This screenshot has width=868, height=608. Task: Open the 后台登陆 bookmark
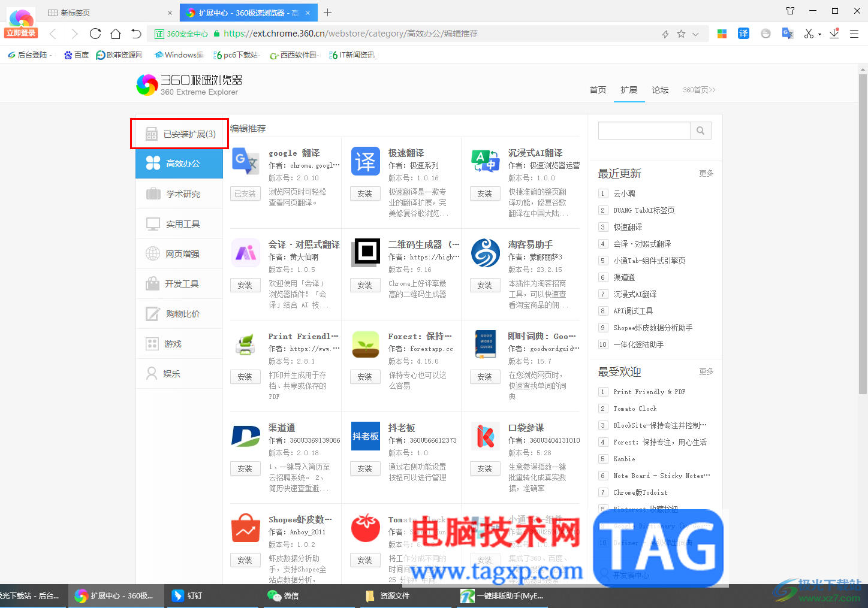pos(28,55)
